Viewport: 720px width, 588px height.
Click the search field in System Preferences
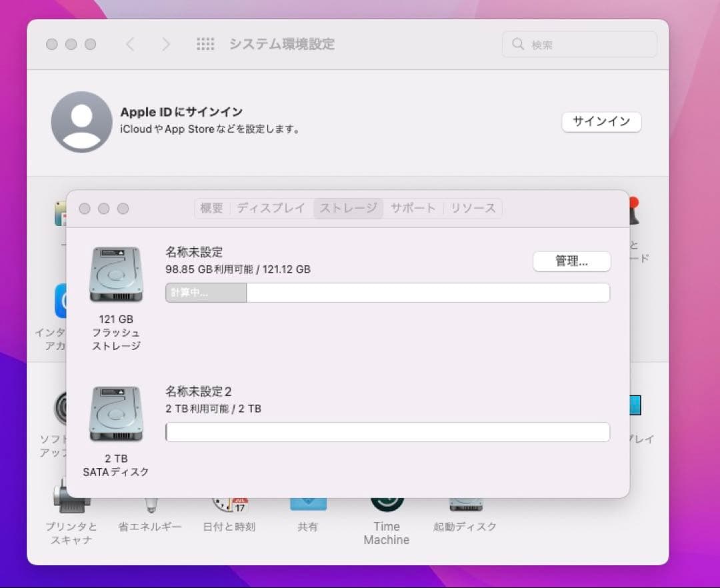point(577,44)
